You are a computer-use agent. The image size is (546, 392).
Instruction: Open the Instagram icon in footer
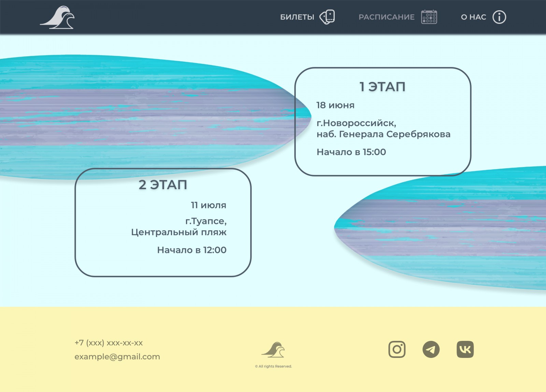[397, 349]
